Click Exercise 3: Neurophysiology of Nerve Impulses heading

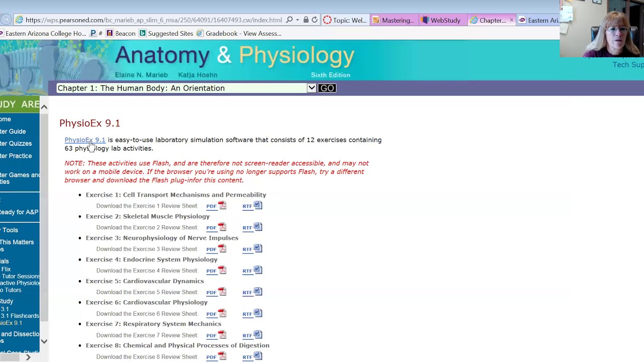(162, 238)
